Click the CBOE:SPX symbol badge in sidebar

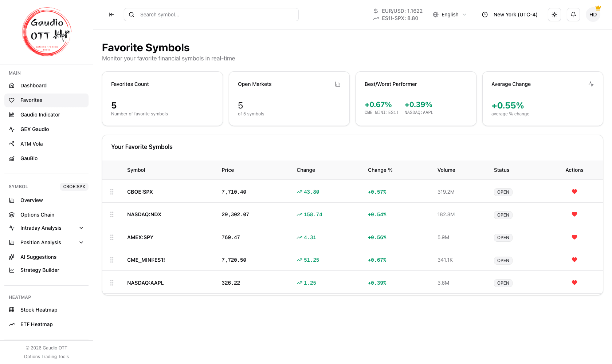pos(74,187)
